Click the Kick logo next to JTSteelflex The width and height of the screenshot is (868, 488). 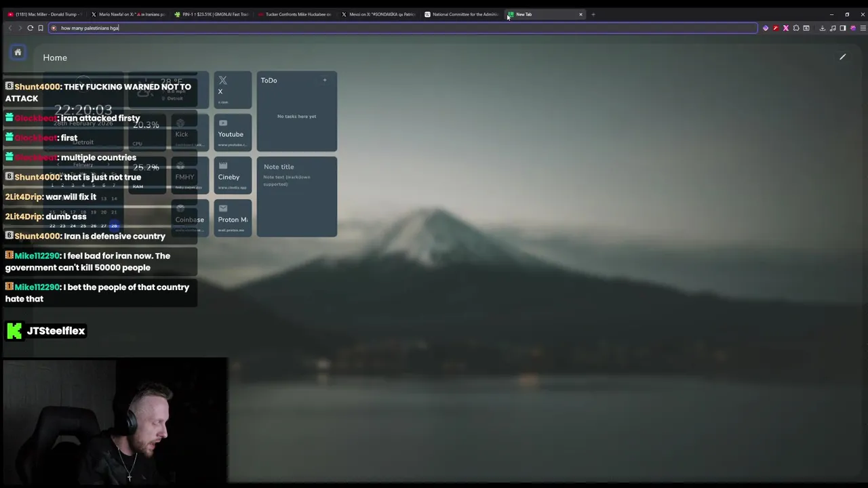[14, 331]
